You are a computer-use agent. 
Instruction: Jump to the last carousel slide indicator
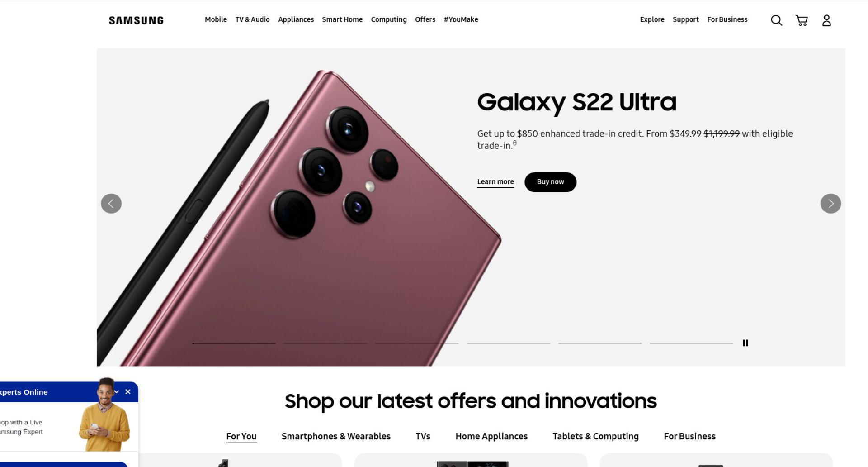point(691,343)
